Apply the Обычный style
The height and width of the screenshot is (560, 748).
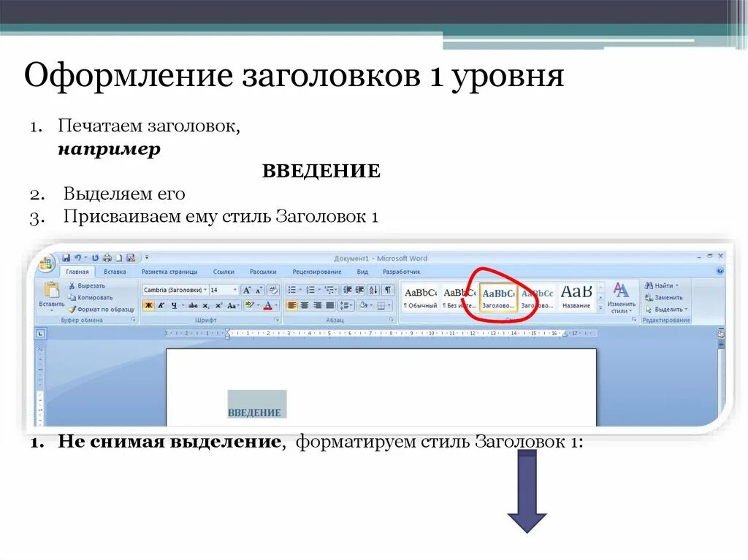420,297
